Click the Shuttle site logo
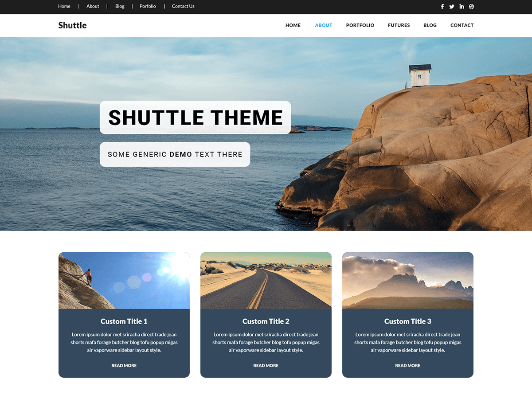Screen dimensions: 532x399 point(72,25)
